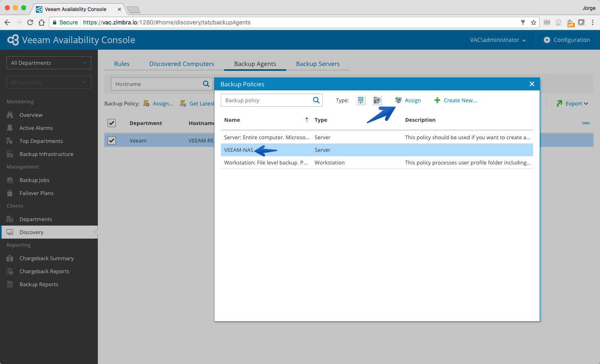
Task: Click the column chooser icon in grid
Action: [586, 123]
